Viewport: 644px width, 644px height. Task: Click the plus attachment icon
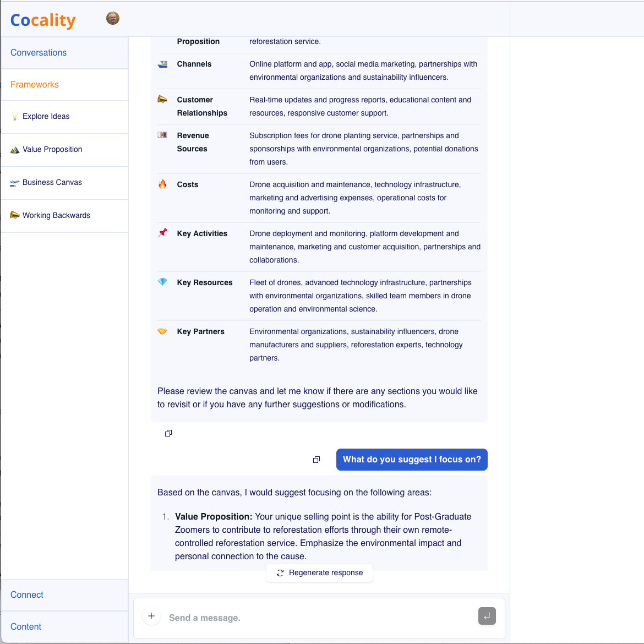pyautogui.click(x=151, y=616)
